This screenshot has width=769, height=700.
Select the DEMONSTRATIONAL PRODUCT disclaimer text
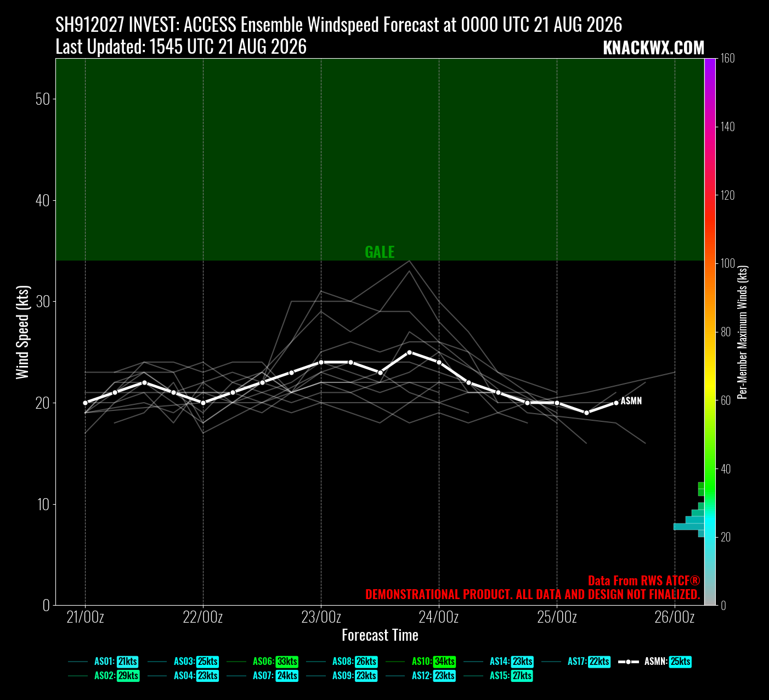[x=533, y=594]
